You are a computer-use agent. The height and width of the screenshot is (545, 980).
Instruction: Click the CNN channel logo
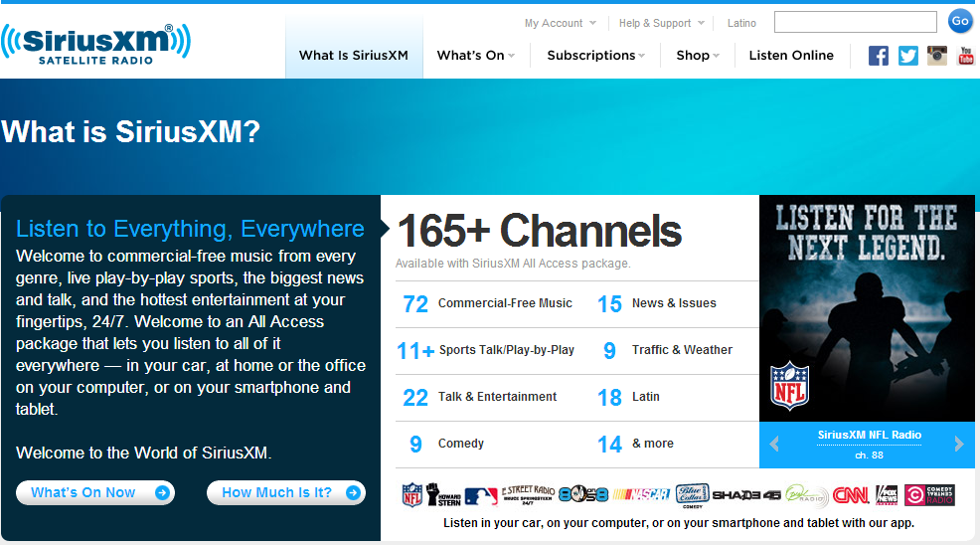(x=851, y=495)
